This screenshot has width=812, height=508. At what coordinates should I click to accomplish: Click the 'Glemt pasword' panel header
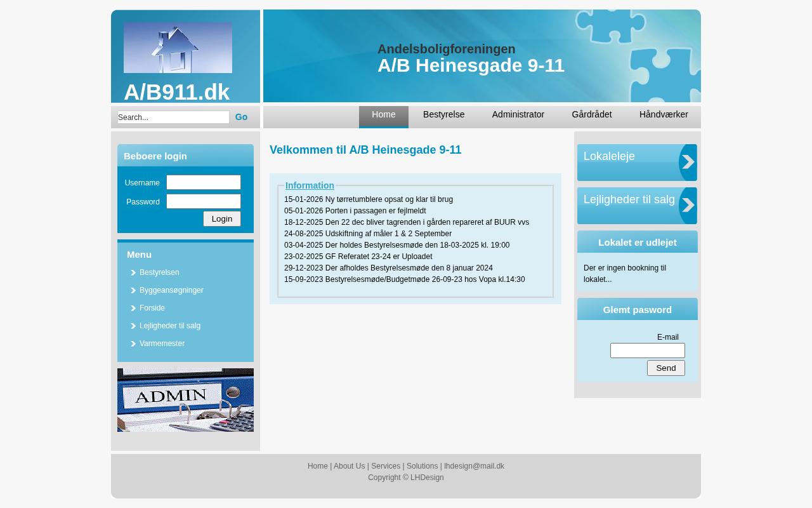(638, 309)
